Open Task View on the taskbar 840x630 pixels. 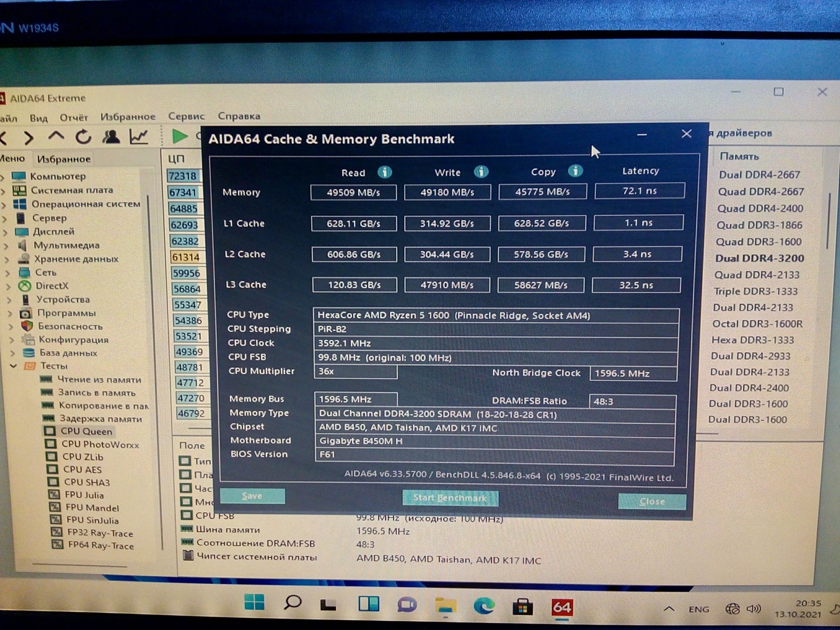(x=328, y=605)
